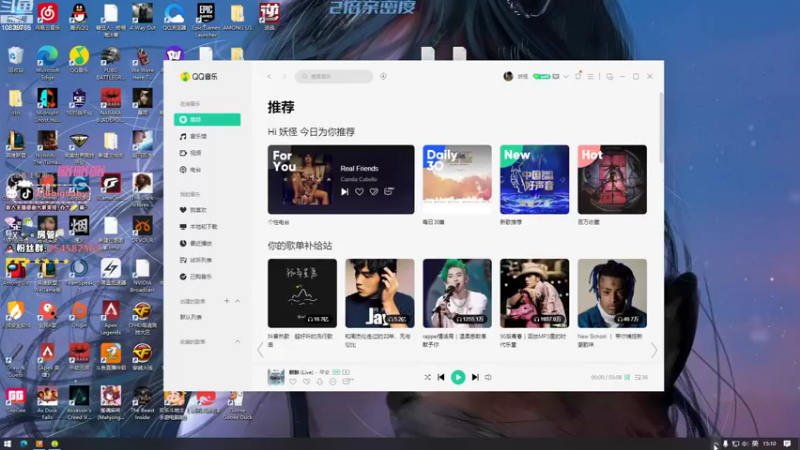
Task: Show next playlists with right arrow
Action: coord(654,350)
